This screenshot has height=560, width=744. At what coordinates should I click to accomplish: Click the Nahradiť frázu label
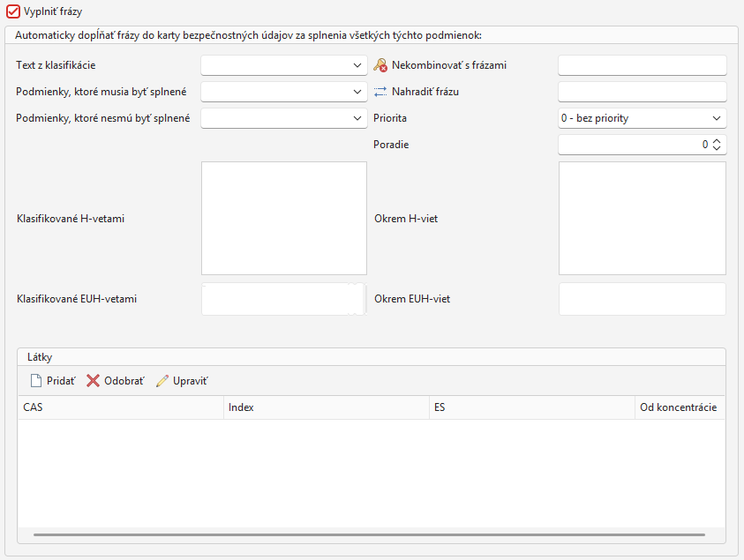425,92
